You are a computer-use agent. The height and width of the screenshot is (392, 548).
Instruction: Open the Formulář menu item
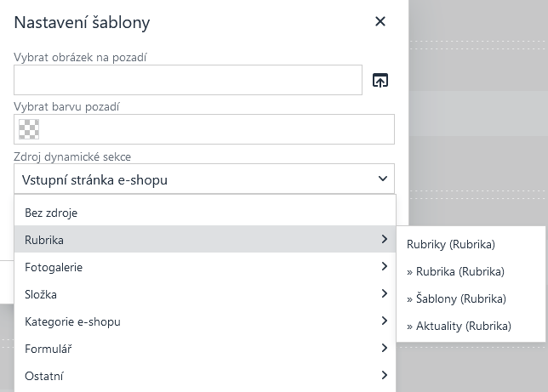(x=47, y=349)
